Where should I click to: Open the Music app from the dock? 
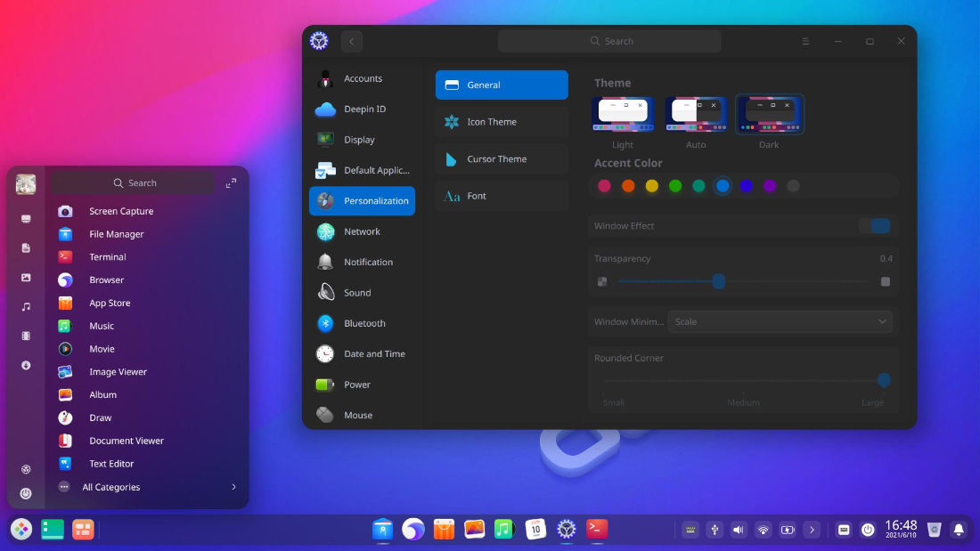(503, 529)
